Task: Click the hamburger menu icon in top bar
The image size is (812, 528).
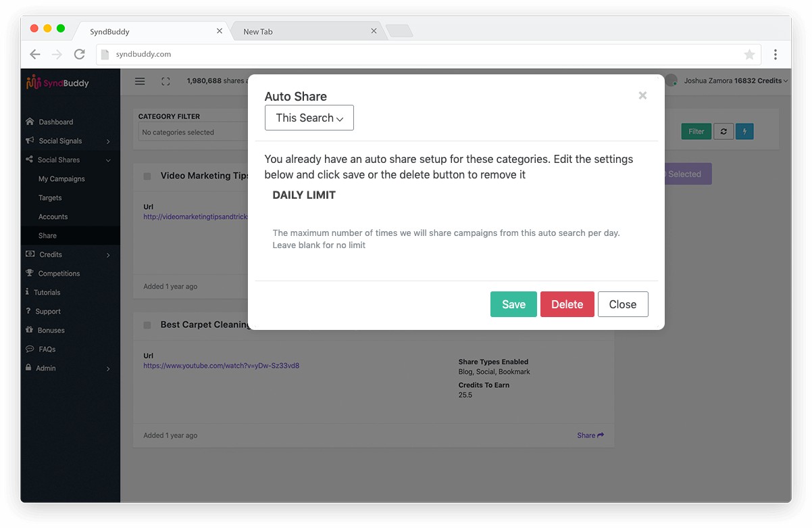Action: [140, 81]
